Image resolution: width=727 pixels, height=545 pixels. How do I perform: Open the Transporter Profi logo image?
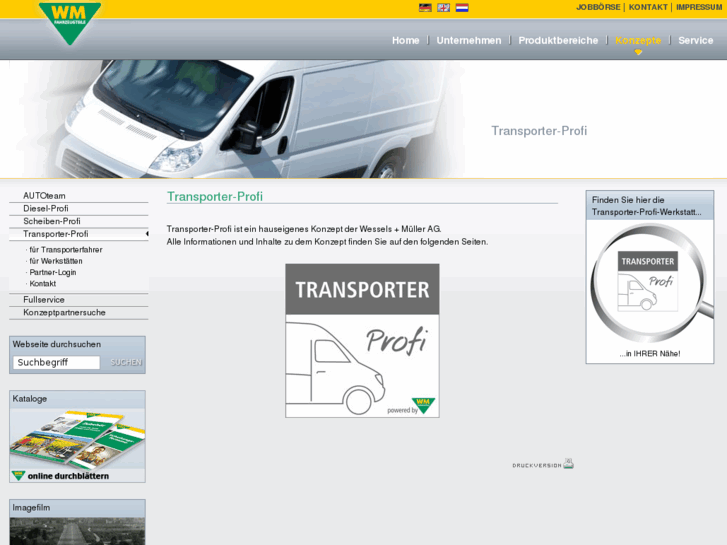pos(362,340)
